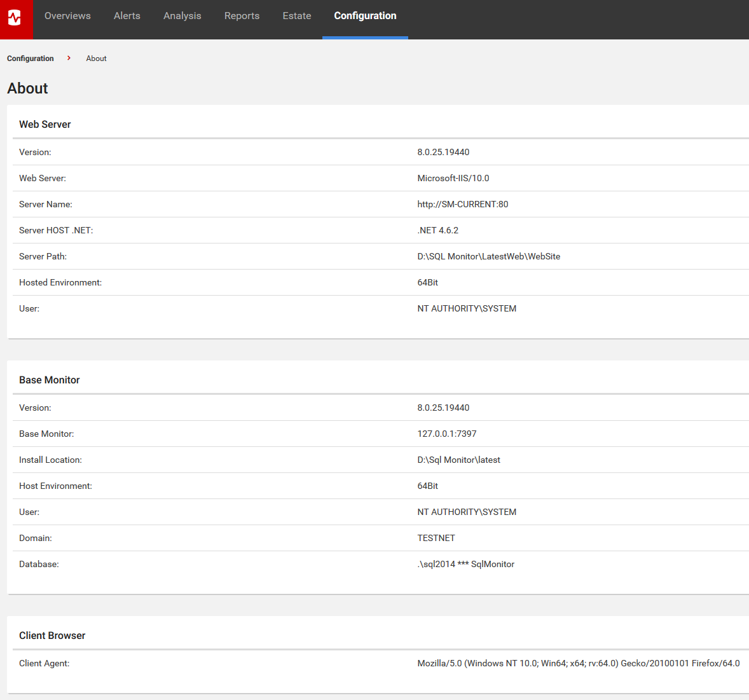This screenshot has width=749, height=700.
Task: Open the Reports tab
Action: click(x=242, y=16)
